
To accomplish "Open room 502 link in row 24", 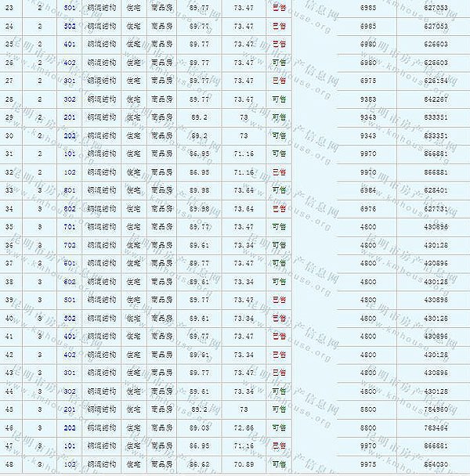I will 69,26.
